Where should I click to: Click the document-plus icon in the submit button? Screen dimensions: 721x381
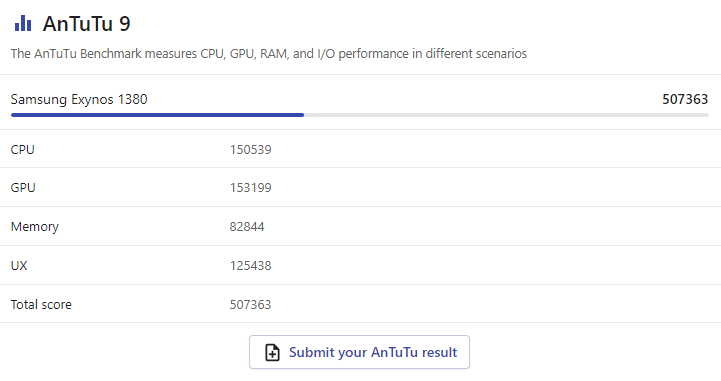272,353
